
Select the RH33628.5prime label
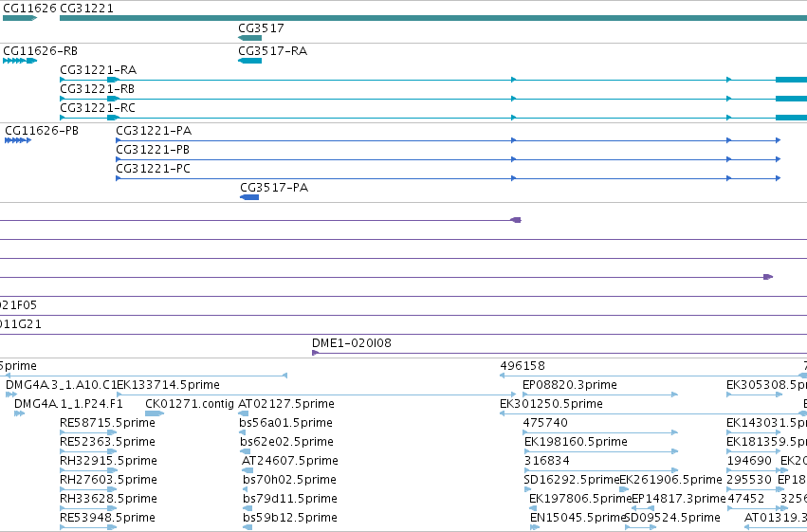pos(109,498)
